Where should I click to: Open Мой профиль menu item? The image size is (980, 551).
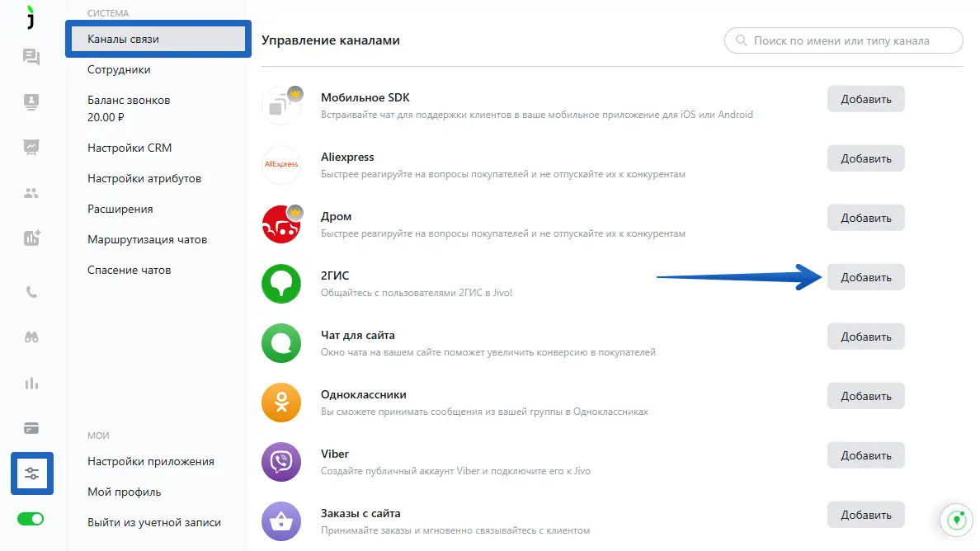[x=124, y=492]
